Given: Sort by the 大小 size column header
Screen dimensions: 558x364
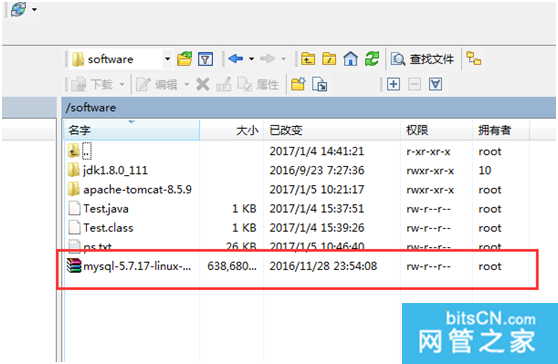Looking at the screenshot, I should pos(232,130).
